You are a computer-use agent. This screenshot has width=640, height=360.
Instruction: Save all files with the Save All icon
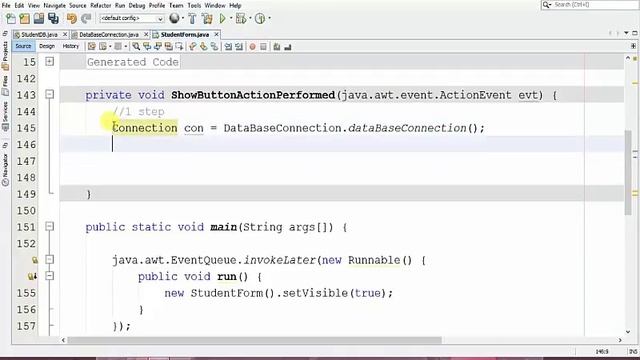coord(53,18)
